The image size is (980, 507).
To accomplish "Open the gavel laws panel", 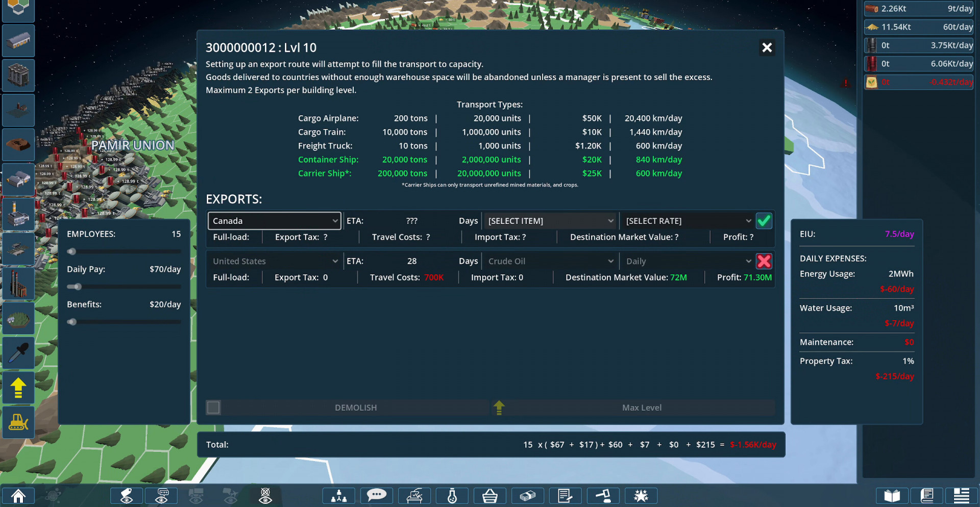I will 603,496.
